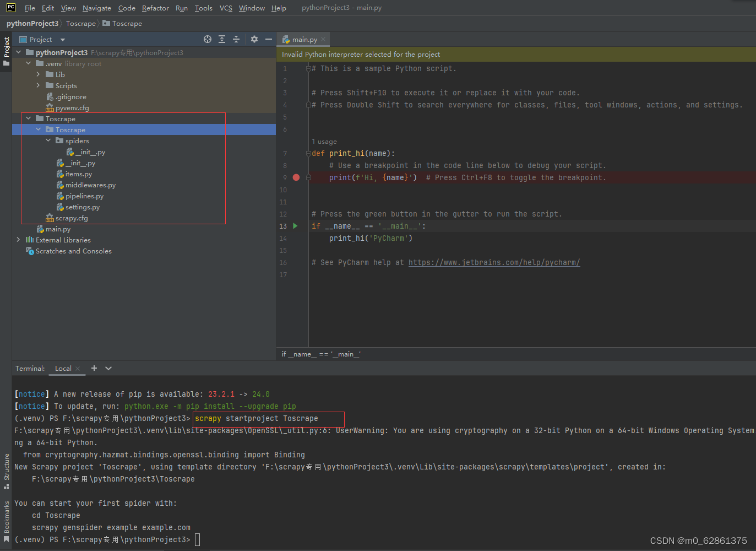Image resolution: width=756 pixels, height=551 pixels.
Task: Open the Code menu
Action: 127,8
